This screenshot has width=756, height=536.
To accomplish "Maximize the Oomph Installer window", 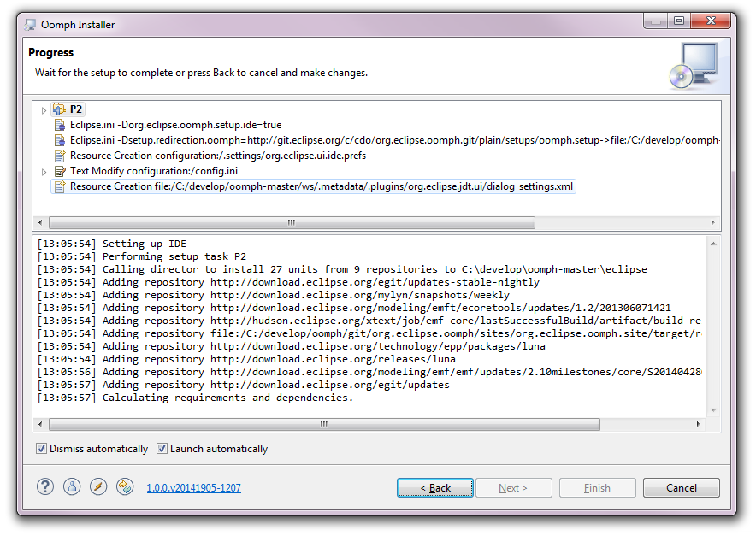I will pos(679,21).
